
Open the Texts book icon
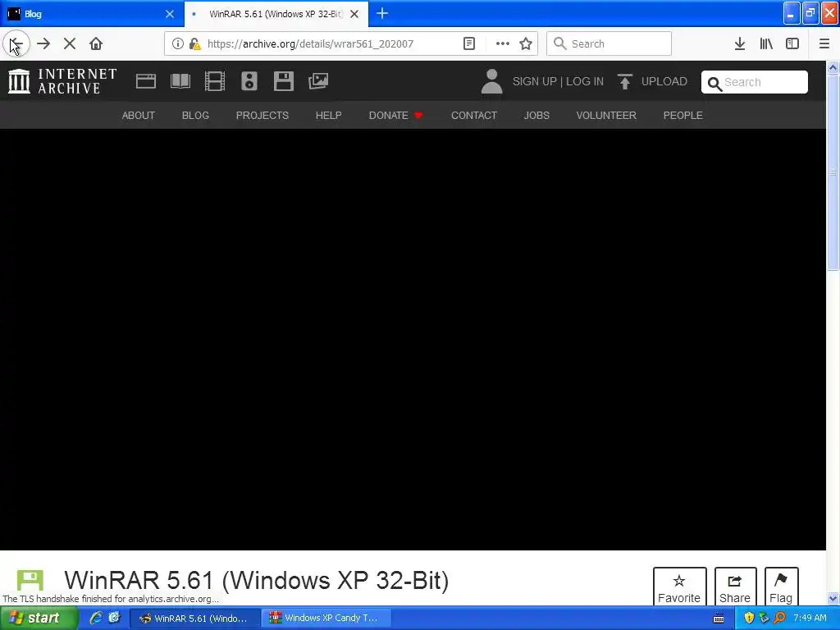pos(180,81)
